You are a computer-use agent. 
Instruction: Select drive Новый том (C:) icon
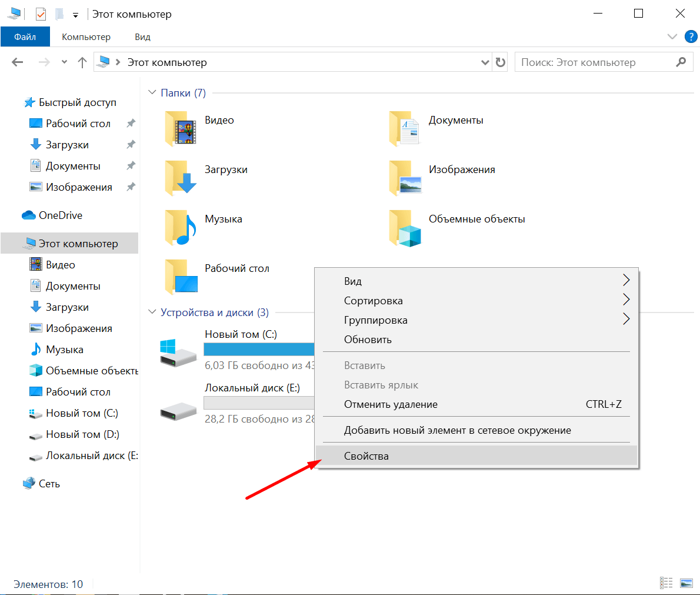pyautogui.click(x=178, y=352)
